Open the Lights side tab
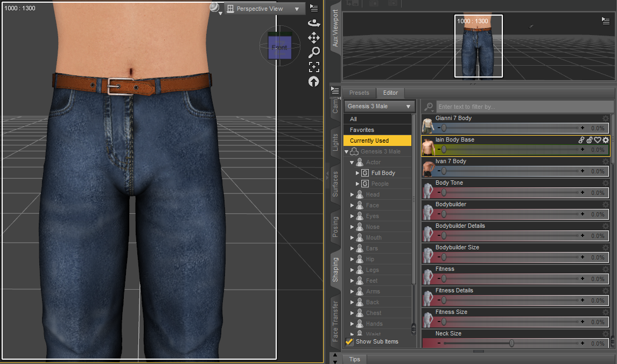 pos(335,143)
